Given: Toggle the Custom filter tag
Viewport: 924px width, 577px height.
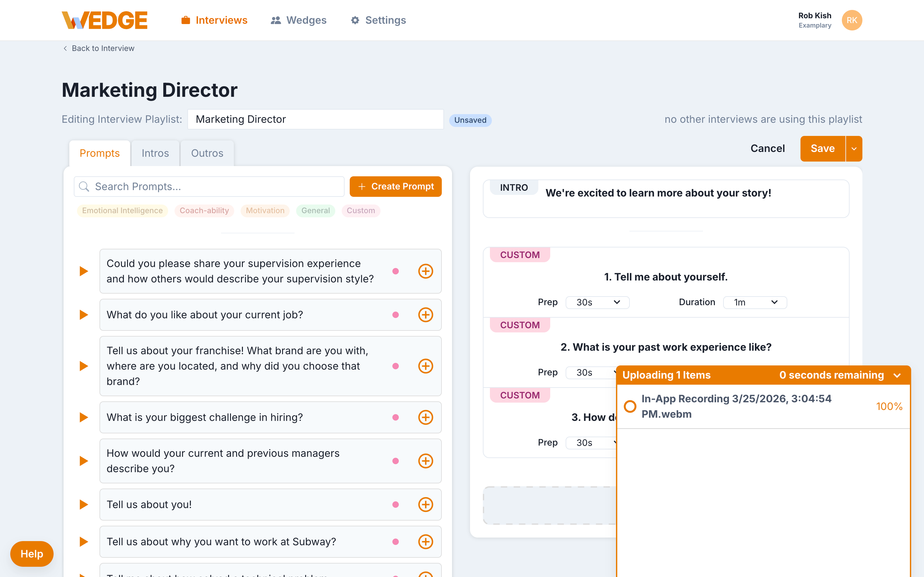Looking at the screenshot, I should coord(360,211).
